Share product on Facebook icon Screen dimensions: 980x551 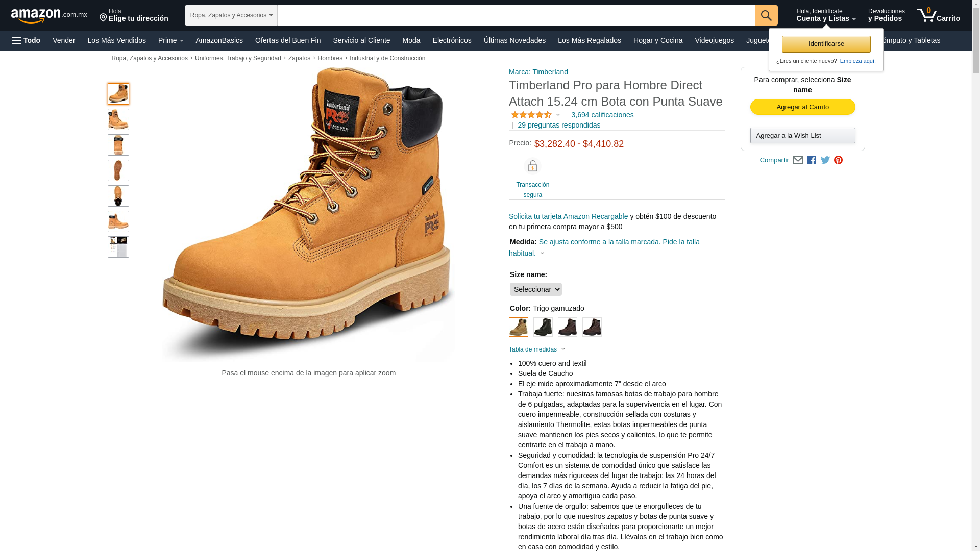pyautogui.click(x=812, y=160)
